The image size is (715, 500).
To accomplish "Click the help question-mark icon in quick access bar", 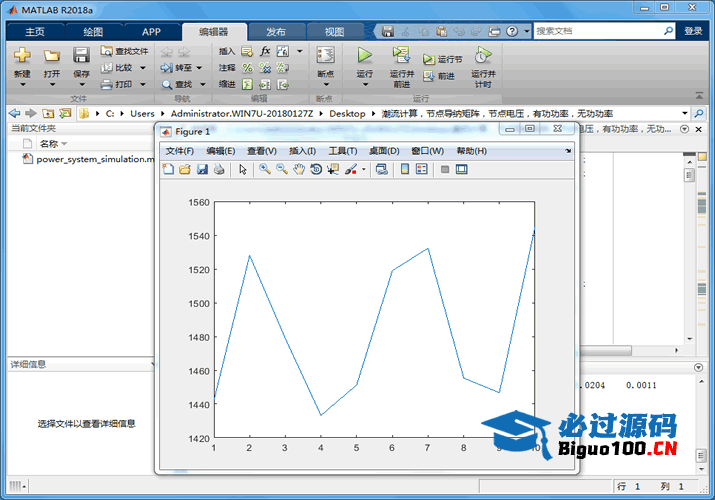I will (512, 31).
